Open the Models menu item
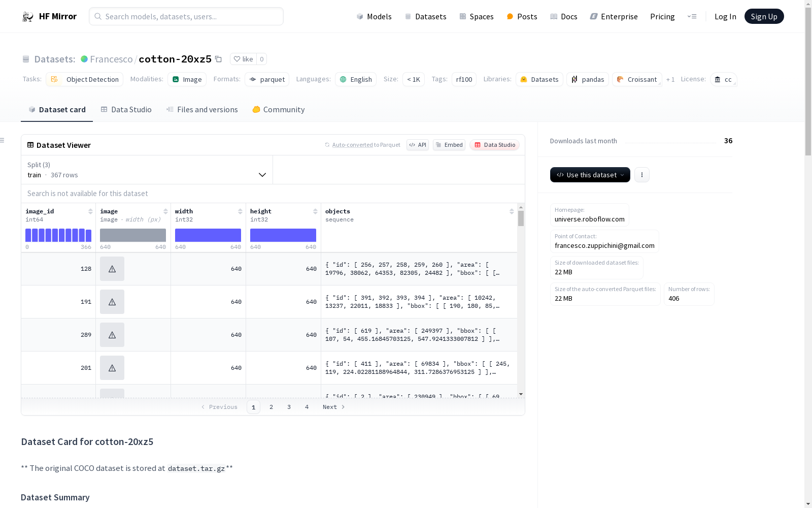812x508 pixels. 374,16
